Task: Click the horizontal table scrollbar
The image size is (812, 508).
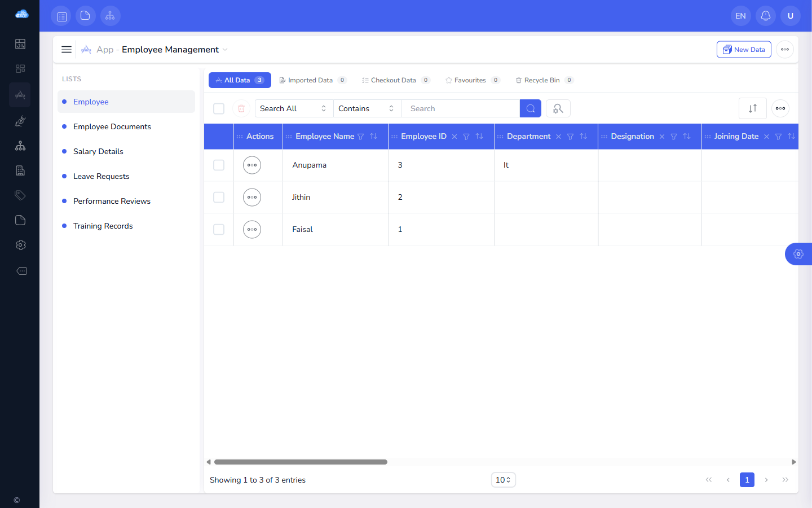Action: pyautogui.click(x=301, y=462)
